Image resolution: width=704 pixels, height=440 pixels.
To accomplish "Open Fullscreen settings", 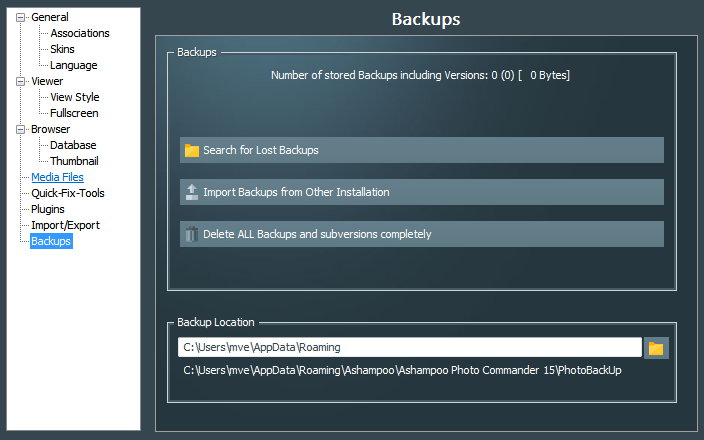I will tap(74, 113).
